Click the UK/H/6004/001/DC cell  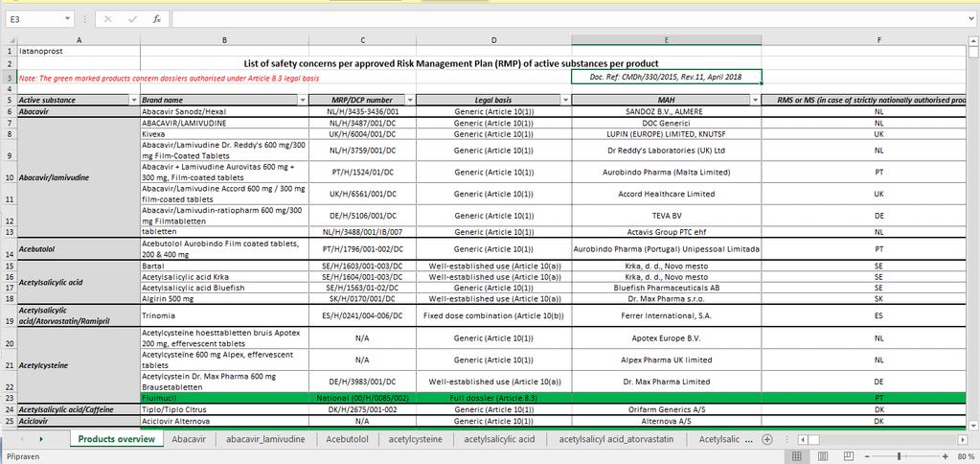pyautogui.click(x=362, y=134)
